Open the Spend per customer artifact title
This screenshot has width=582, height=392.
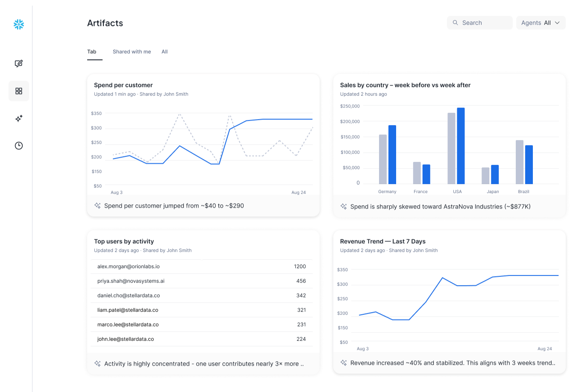point(123,85)
